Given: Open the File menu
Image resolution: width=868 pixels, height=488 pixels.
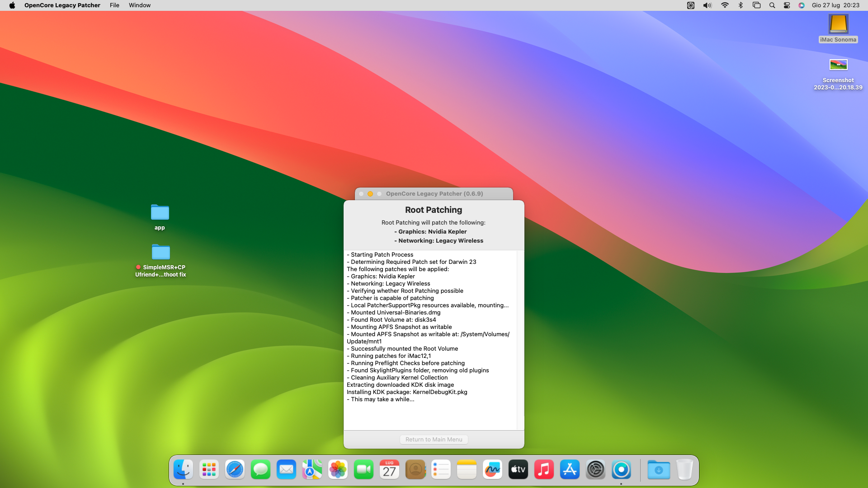Looking at the screenshot, I should pyautogui.click(x=114, y=5).
